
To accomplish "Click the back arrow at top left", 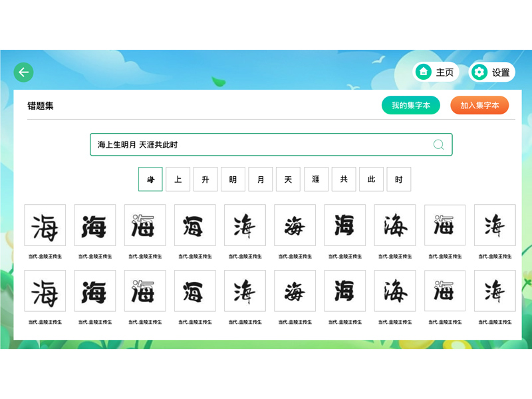I will click(x=23, y=71).
